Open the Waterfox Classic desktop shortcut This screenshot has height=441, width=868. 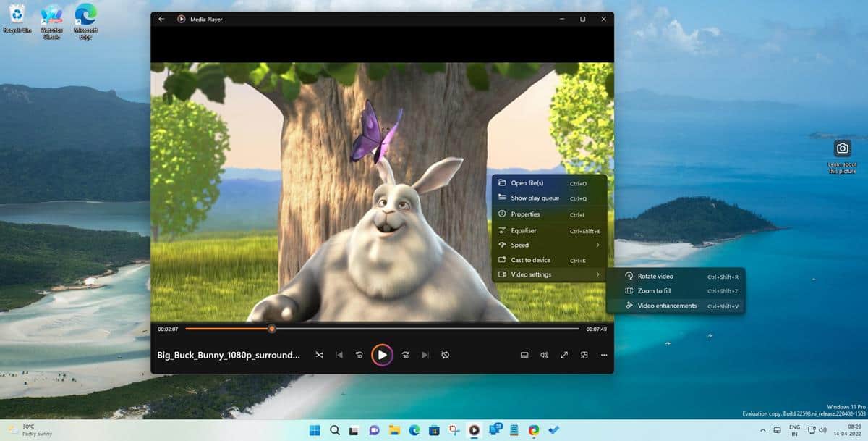click(51, 21)
